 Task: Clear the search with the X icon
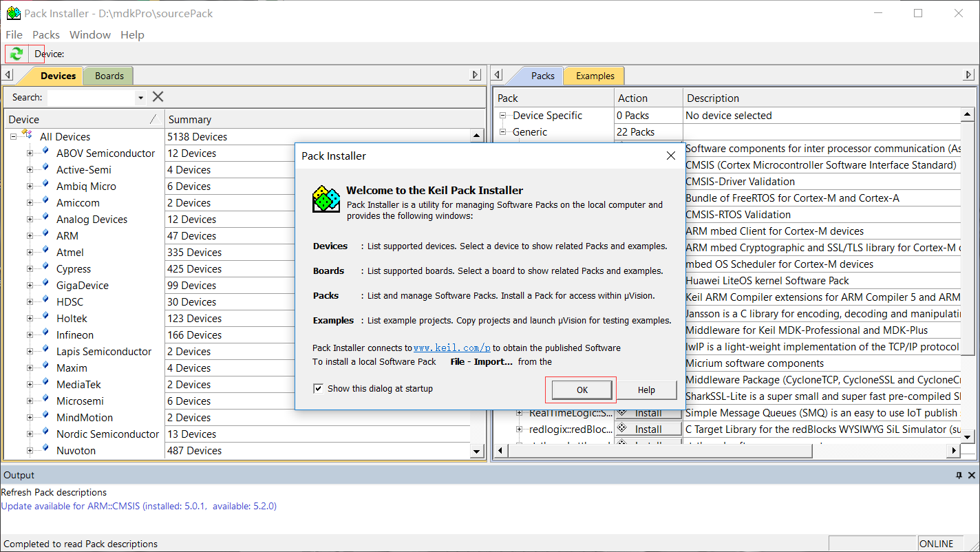pyautogui.click(x=158, y=97)
